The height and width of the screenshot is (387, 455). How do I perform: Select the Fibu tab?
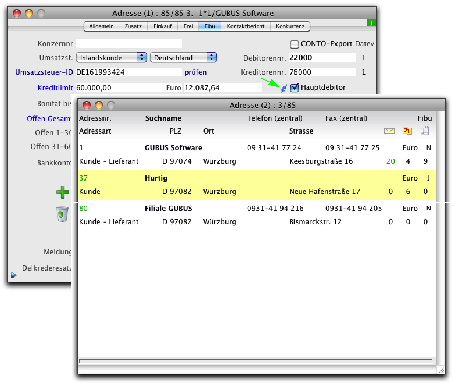(210, 26)
